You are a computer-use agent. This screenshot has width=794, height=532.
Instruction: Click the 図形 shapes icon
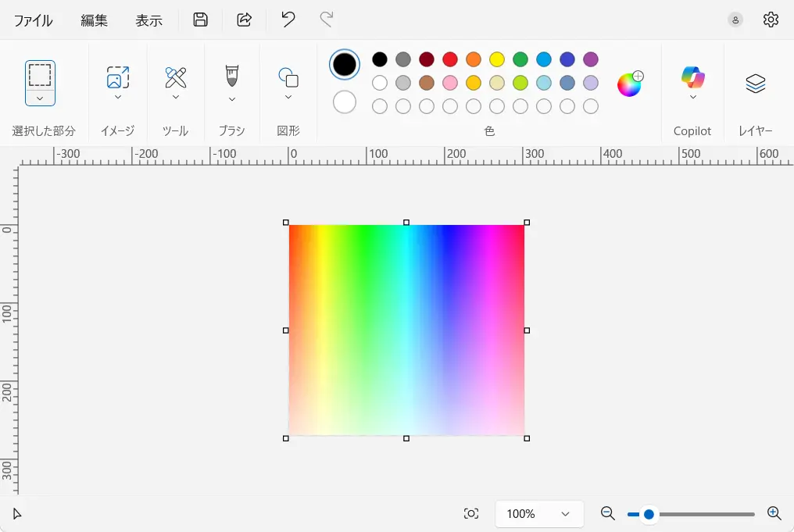coord(288,77)
